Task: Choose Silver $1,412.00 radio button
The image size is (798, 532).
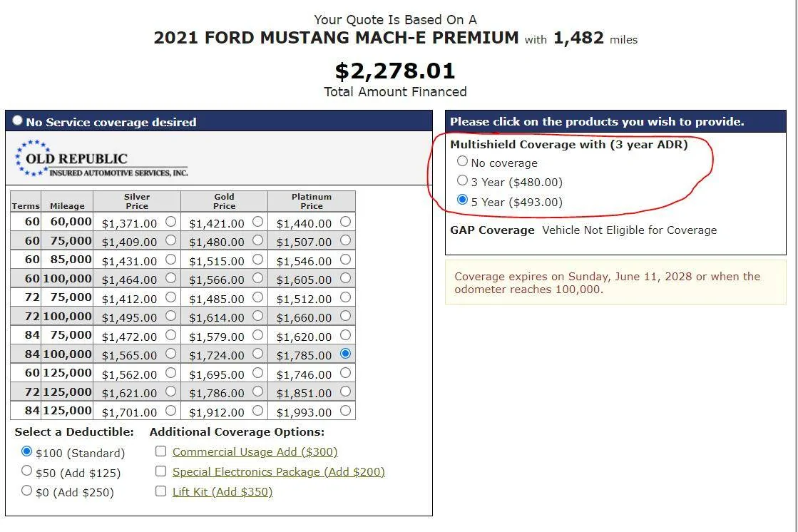Action: 171,297
